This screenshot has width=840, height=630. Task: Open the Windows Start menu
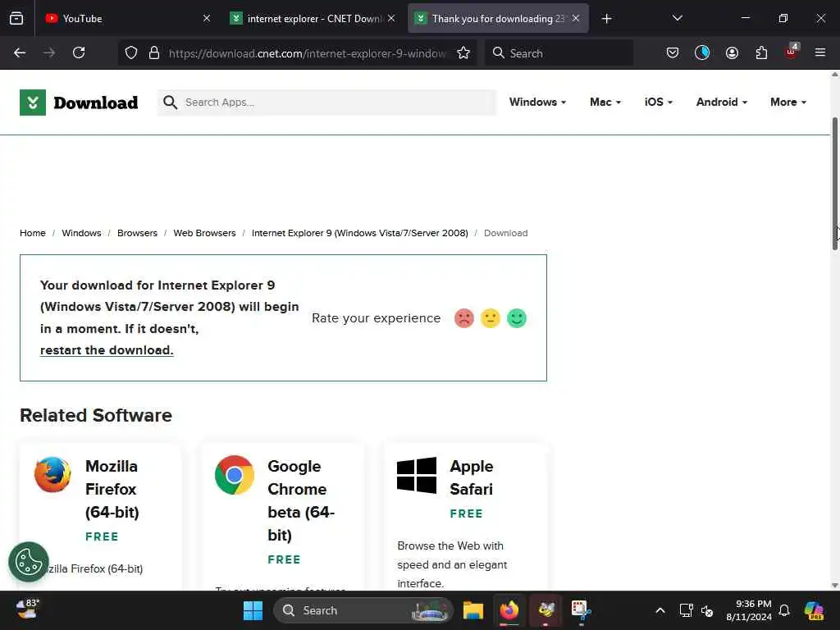click(x=253, y=610)
